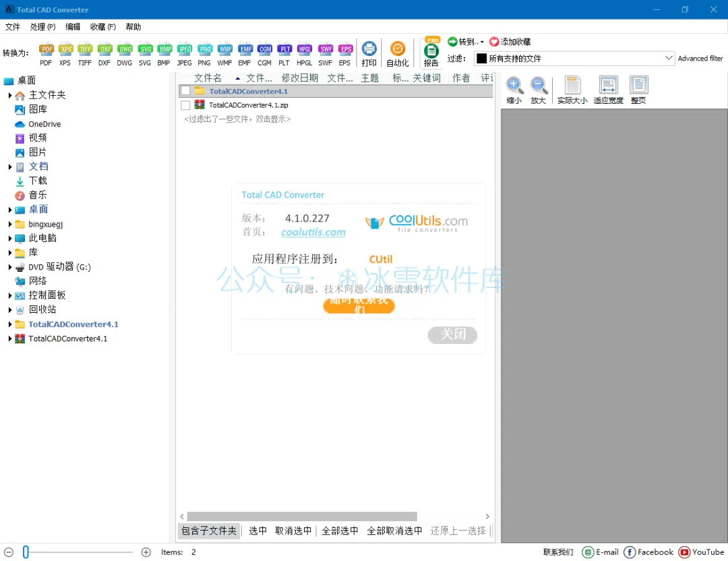Open the 编辑 menu
Image resolution: width=728 pixels, height=561 pixels.
[73, 27]
